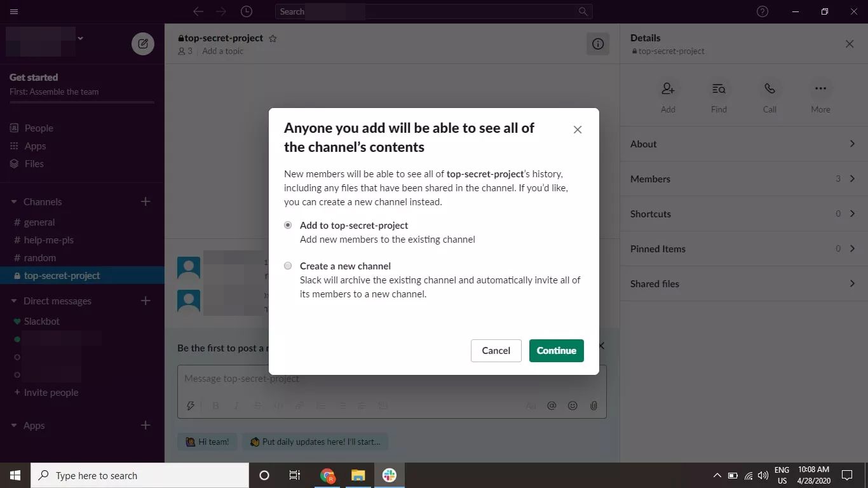Close the Details panel

(x=850, y=44)
